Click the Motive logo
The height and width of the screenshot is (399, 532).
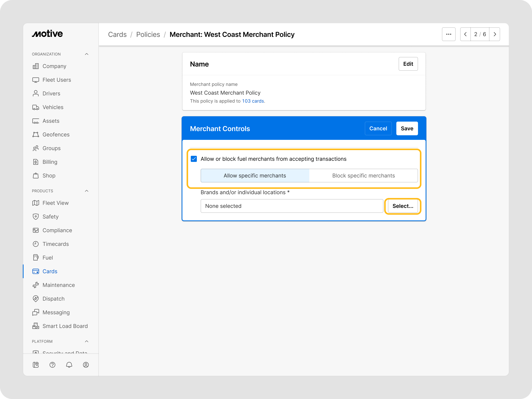47,34
